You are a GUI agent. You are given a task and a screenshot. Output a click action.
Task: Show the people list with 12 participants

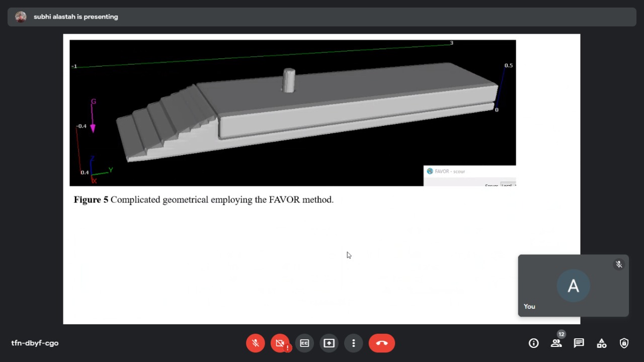point(556,343)
